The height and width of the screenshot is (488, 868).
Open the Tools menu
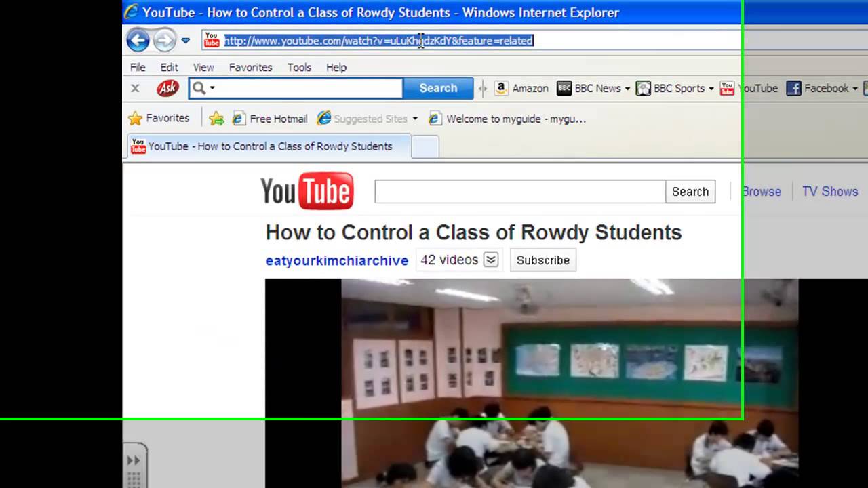(x=299, y=67)
